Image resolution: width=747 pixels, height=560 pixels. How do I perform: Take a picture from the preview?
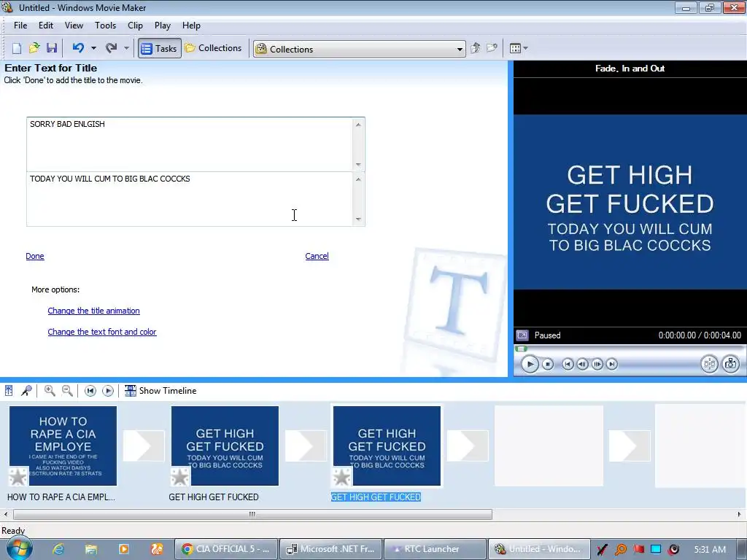(731, 365)
